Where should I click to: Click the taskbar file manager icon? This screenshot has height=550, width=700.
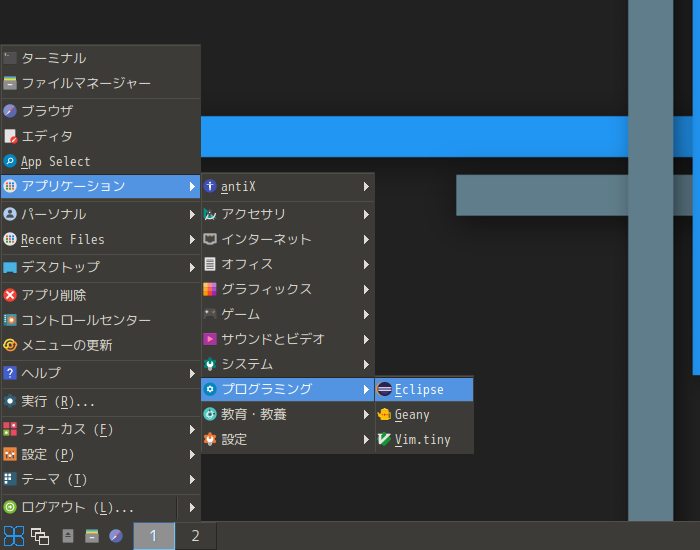pos(92,536)
